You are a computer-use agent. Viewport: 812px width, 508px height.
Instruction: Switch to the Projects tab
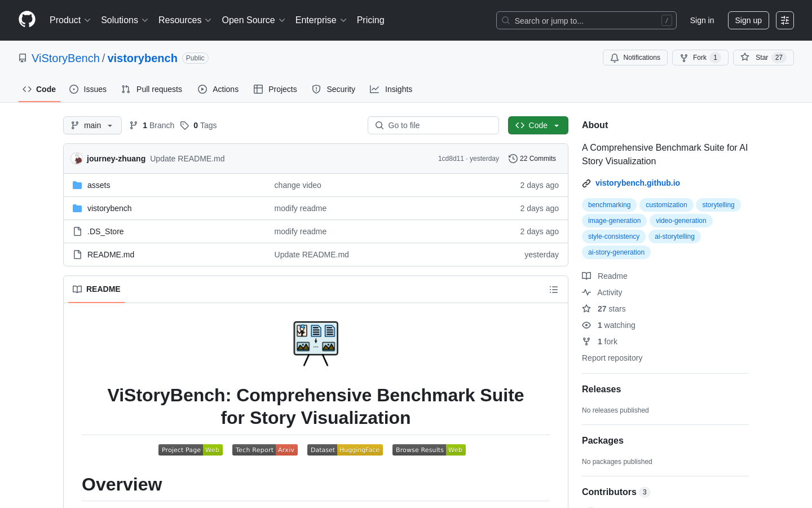pyautogui.click(x=275, y=89)
